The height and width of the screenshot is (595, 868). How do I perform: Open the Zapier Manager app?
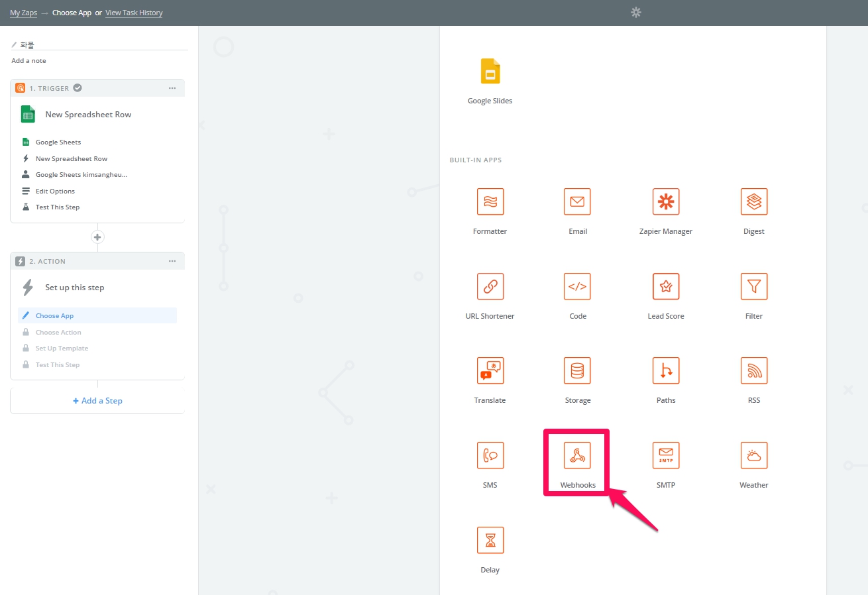[x=665, y=202]
